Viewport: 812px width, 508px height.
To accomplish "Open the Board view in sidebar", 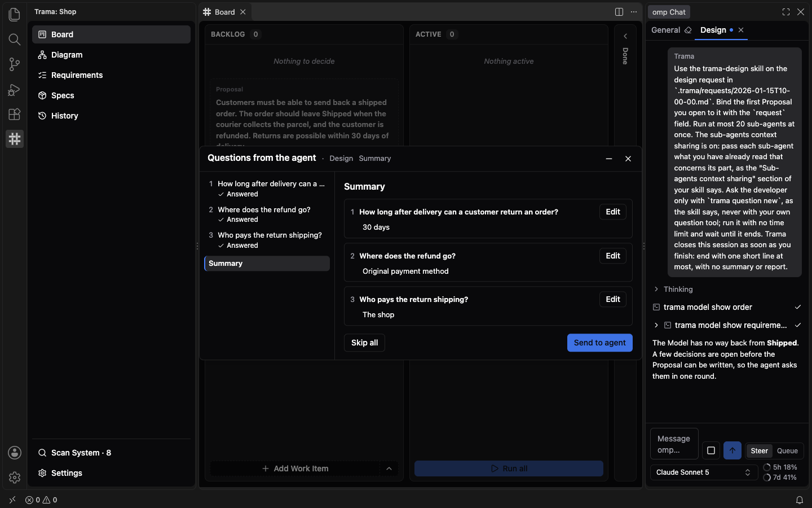I will [x=111, y=34].
